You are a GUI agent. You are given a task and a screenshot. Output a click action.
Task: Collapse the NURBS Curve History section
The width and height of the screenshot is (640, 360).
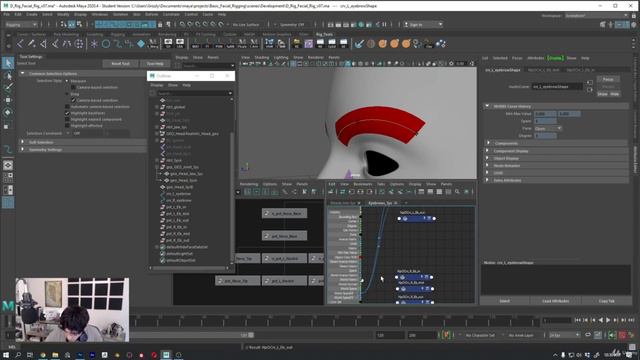point(487,106)
